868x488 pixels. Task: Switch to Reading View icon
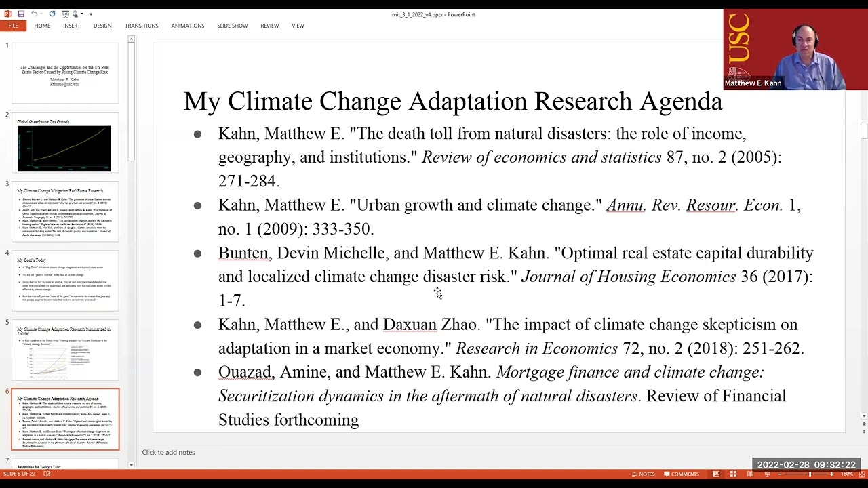click(x=750, y=474)
